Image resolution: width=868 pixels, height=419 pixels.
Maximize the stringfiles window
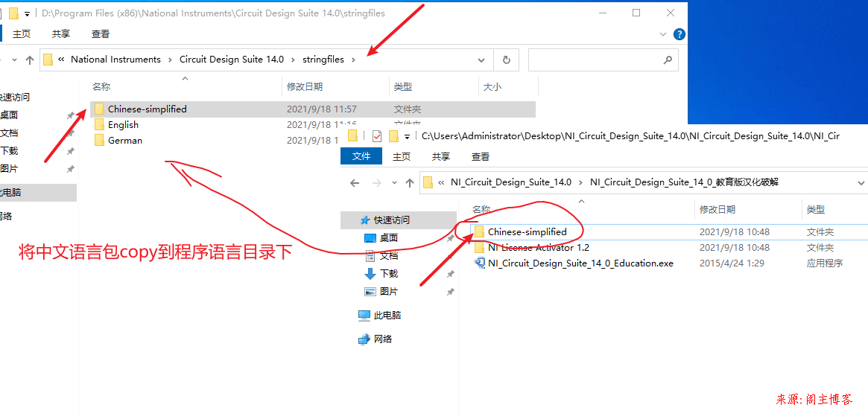[636, 13]
